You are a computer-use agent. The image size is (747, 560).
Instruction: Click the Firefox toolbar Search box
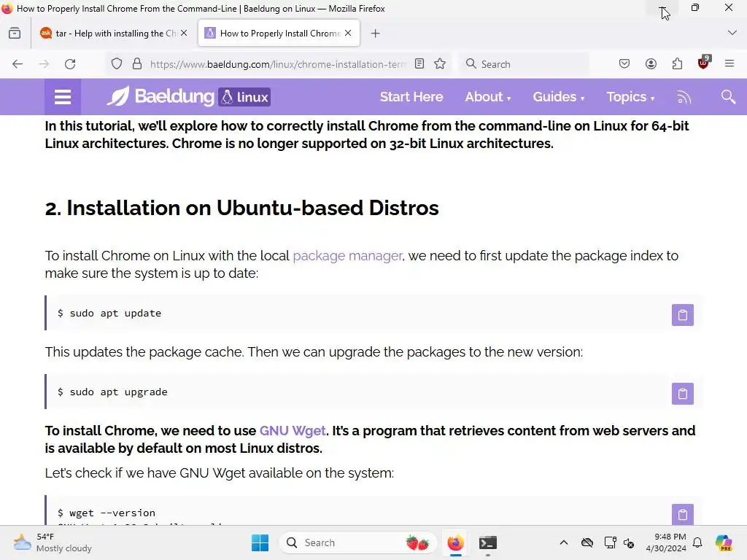[524, 64]
